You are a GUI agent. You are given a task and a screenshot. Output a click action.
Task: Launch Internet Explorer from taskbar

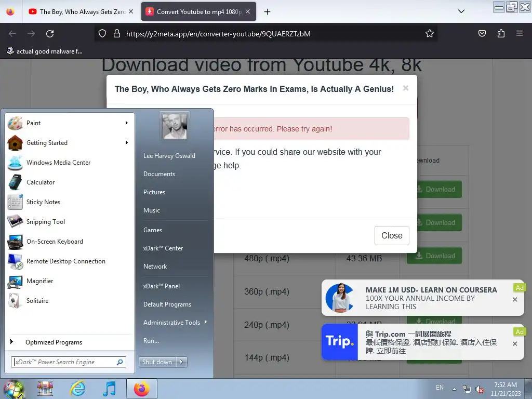click(78, 389)
